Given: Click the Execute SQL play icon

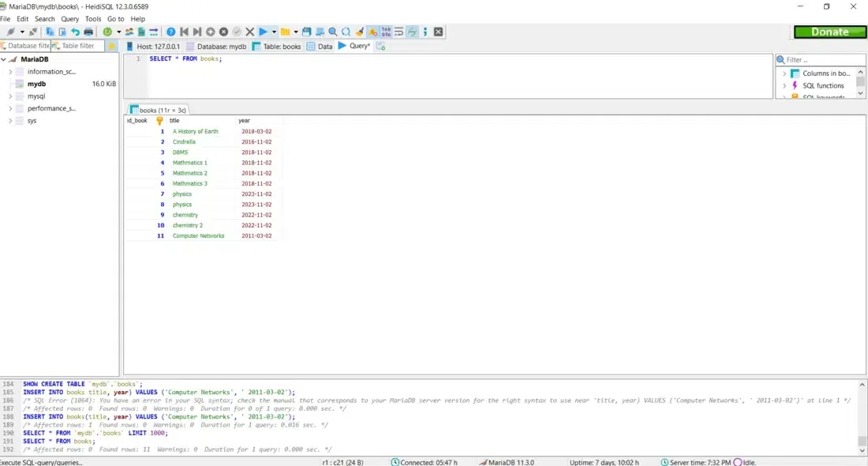Looking at the screenshot, I should pos(264,32).
